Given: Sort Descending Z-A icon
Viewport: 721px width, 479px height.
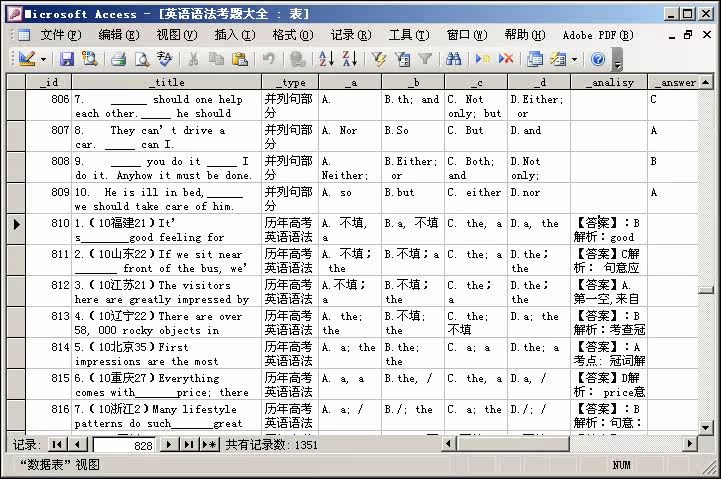Looking at the screenshot, I should pos(349,59).
